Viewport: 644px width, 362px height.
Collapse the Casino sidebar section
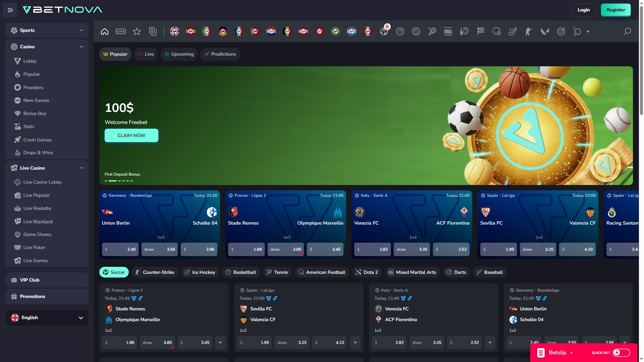[x=47, y=47]
